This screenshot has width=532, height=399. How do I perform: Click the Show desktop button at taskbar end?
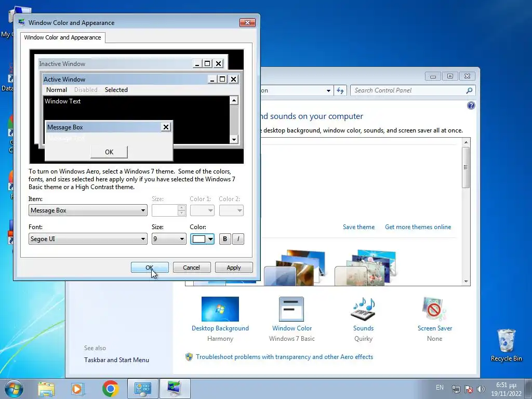[x=528, y=389]
